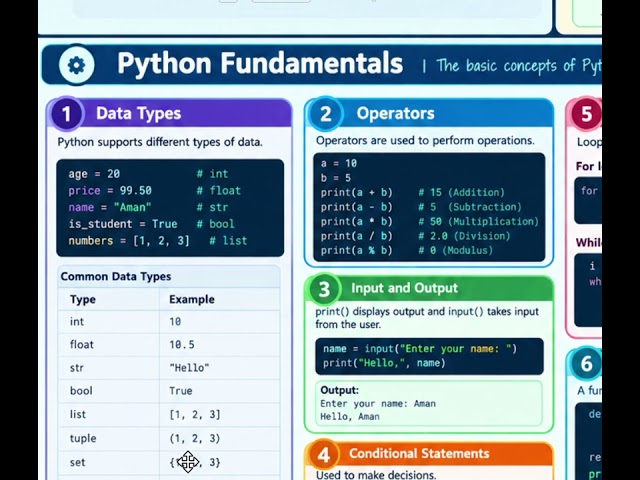Click the input("Enter your name: ") code line
Image resolution: width=640 pixels, height=480 pixels.
click(420, 349)
